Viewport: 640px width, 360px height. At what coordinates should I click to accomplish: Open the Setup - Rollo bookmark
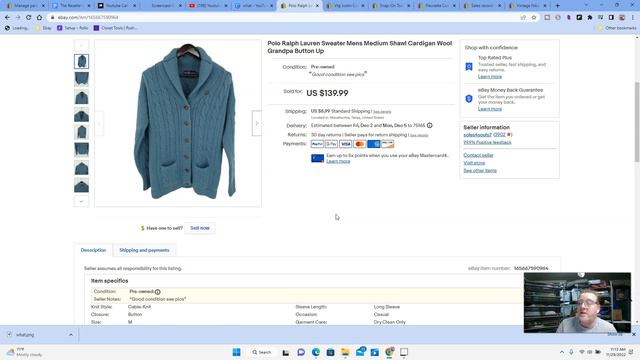[73, 28]
